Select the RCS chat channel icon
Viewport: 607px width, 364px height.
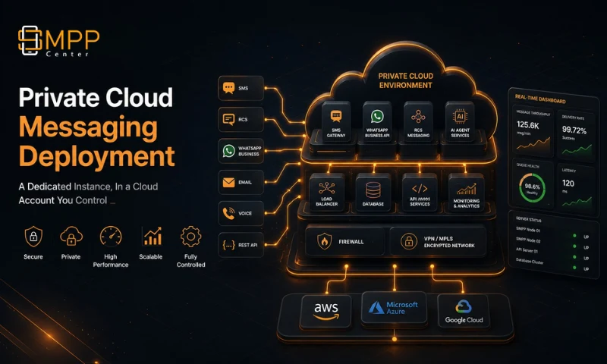click(x=229, y=120)
